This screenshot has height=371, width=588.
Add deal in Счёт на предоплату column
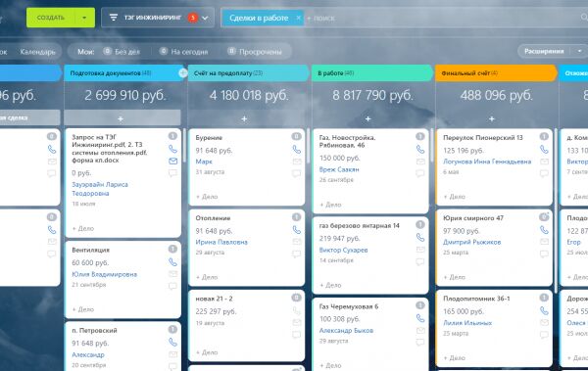[244, 118]
